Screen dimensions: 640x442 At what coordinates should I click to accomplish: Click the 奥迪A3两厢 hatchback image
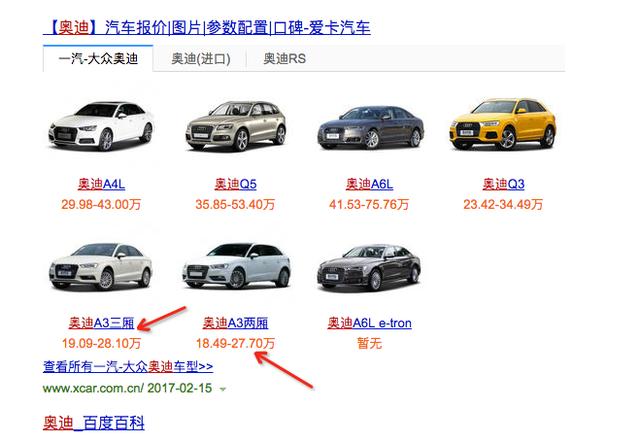(236, 265)
